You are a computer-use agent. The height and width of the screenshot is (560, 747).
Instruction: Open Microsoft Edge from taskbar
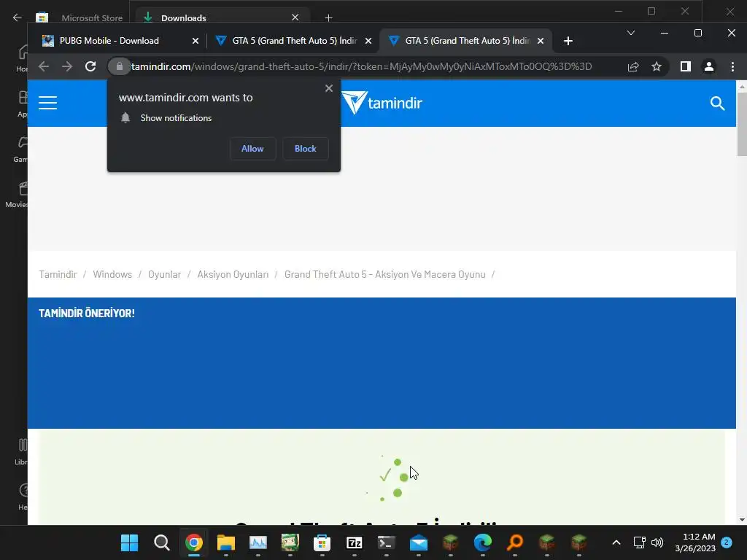483,542
